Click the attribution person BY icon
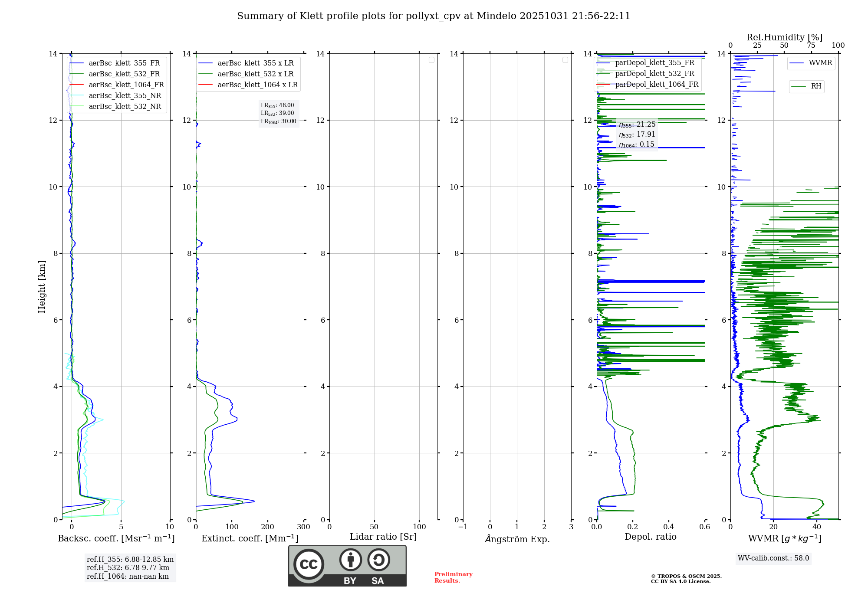 point(350,560)
